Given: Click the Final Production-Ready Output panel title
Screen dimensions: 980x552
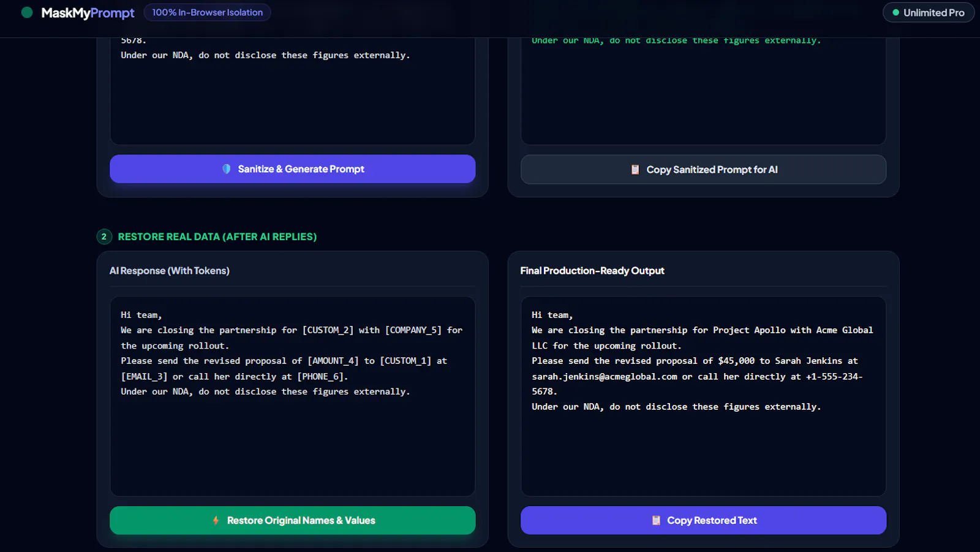Looking at the screenshot, I should (592, 270).
